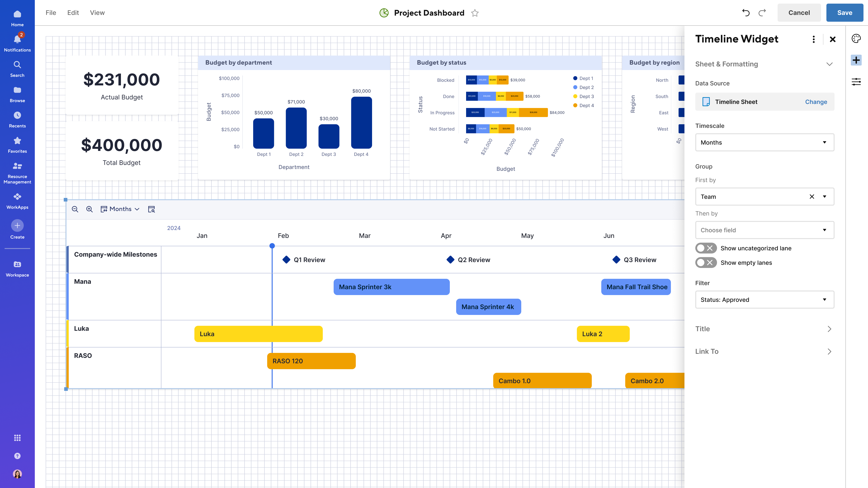Enable Show empty lanes
Screen dimensions: 868x488
click(x=705, y=263)
